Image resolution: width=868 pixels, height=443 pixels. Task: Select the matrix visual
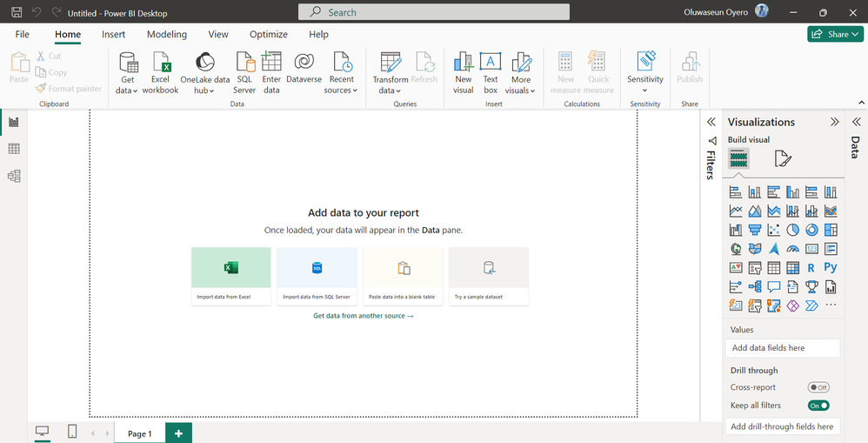coord(792,268)
